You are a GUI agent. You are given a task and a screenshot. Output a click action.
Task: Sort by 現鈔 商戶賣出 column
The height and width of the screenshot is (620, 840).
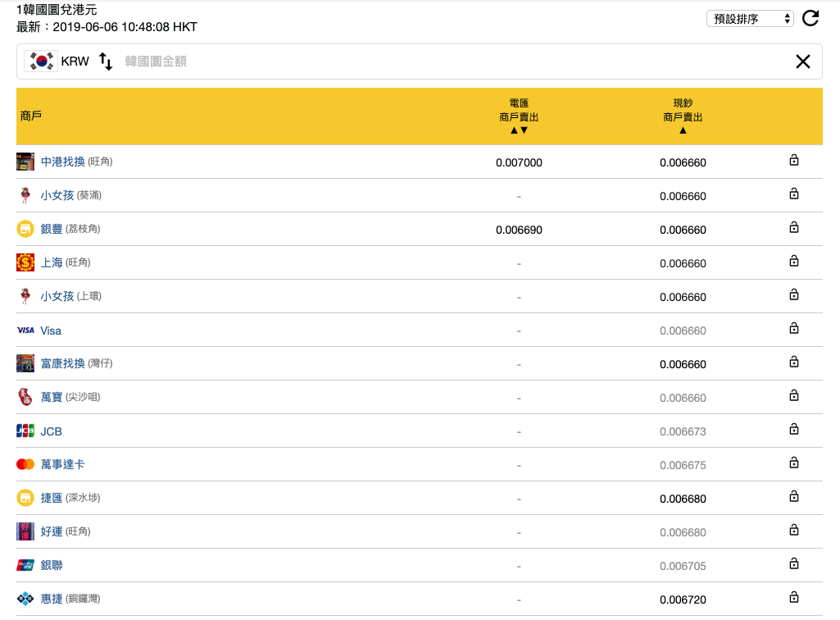tap(683, 116)
